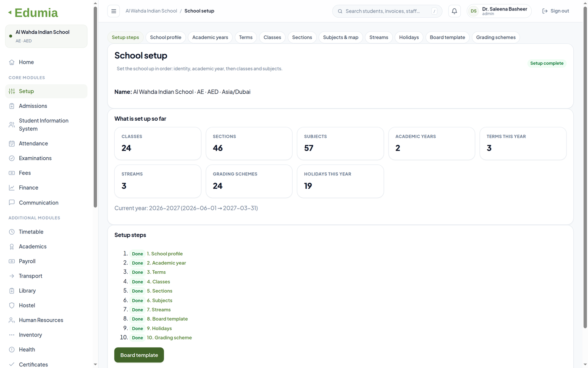This screenshot has width=588, height=368.
Task: Click the Sign out icon
Action: pos(545,11)
